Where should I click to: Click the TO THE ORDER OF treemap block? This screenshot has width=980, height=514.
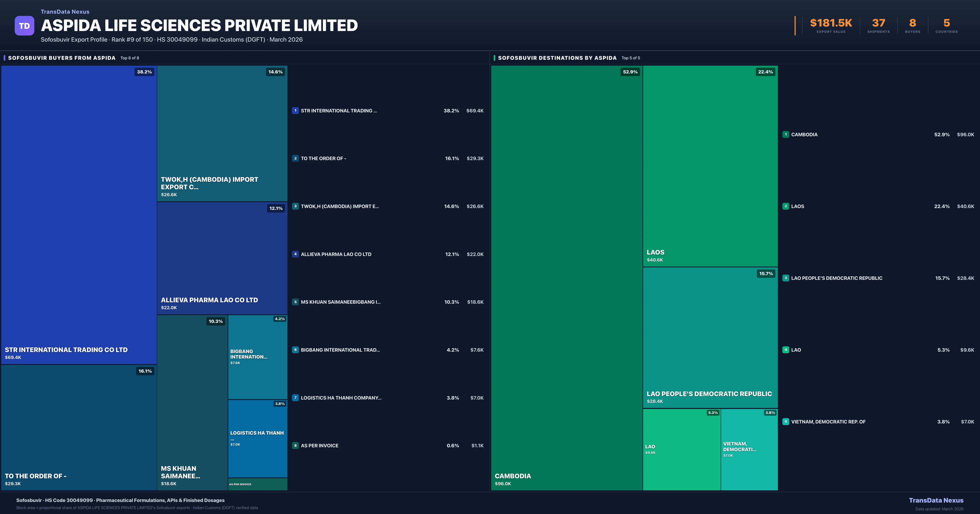(79, 427)
